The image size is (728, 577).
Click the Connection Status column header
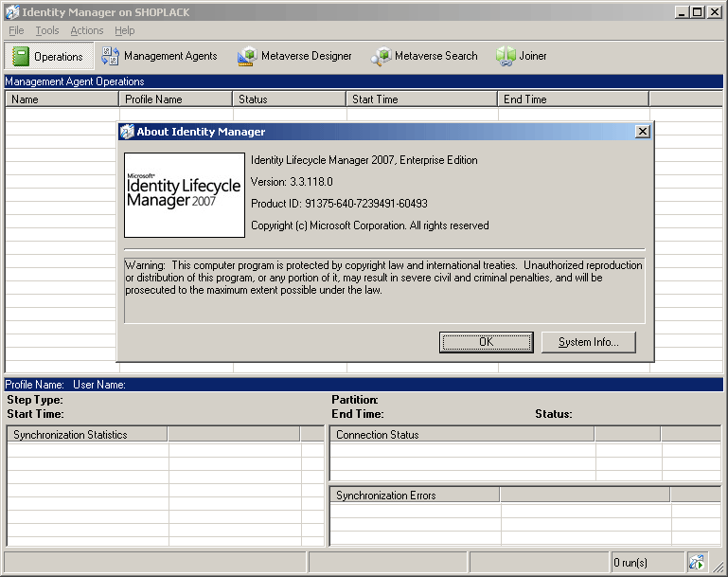(462, 434)
